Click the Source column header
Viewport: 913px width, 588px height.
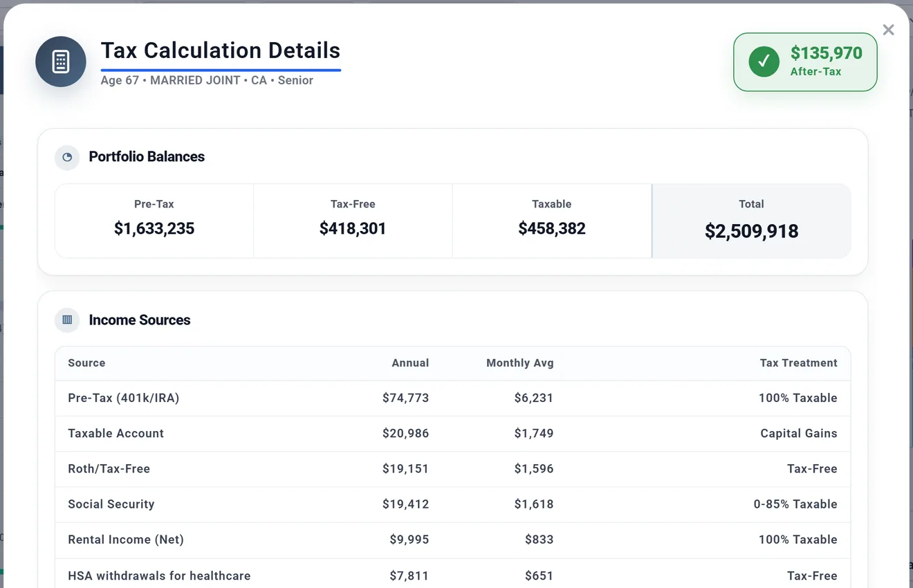click(86, 363)
